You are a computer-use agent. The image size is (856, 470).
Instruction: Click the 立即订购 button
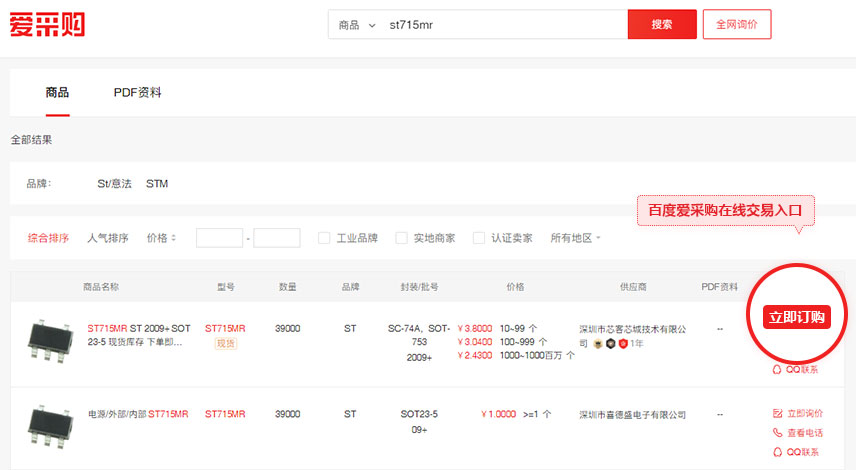(796, 317)
